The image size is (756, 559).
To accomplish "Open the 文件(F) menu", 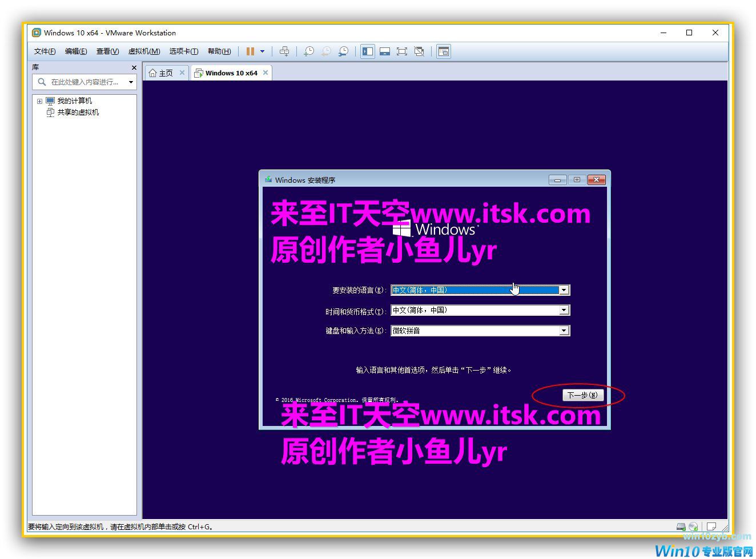I will coord(45,51).
